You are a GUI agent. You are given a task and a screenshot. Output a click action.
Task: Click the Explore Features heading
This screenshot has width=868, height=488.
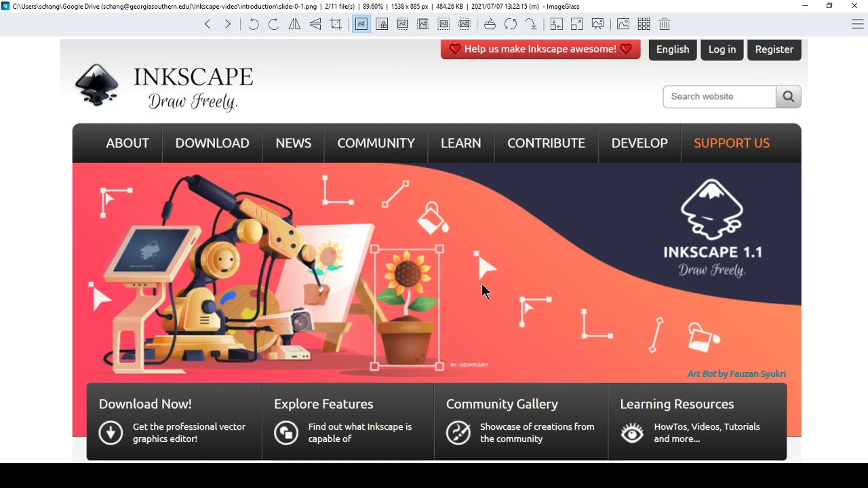[323, 404]
